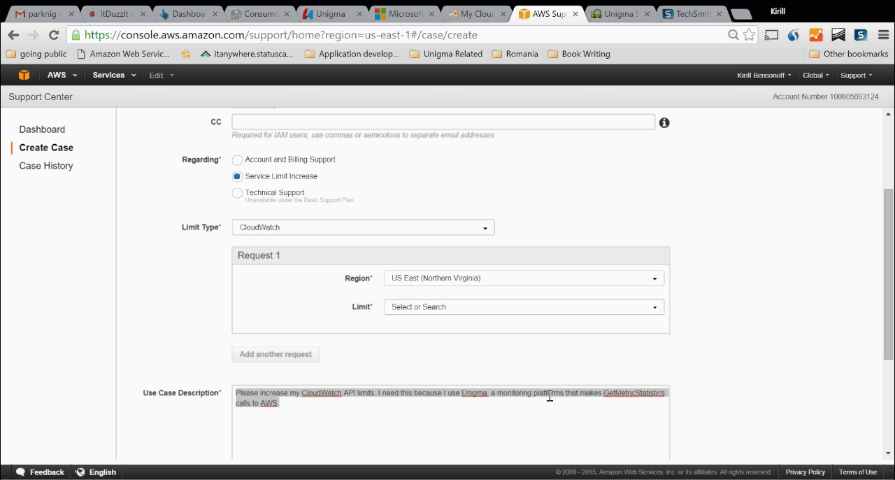The image size is (895, 480).
Task: Click the info icon beside CC field
Action: click(x=664, y=122)
